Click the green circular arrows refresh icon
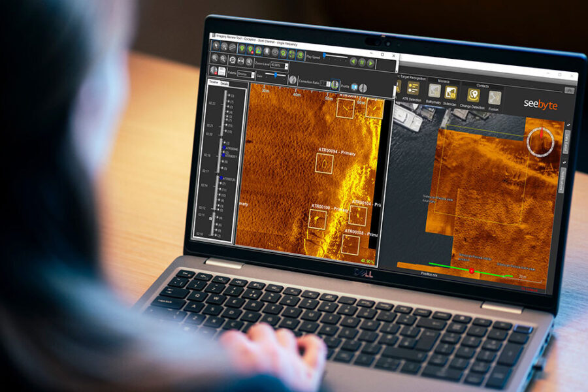 pyautogui.click(x=291, y=54)
